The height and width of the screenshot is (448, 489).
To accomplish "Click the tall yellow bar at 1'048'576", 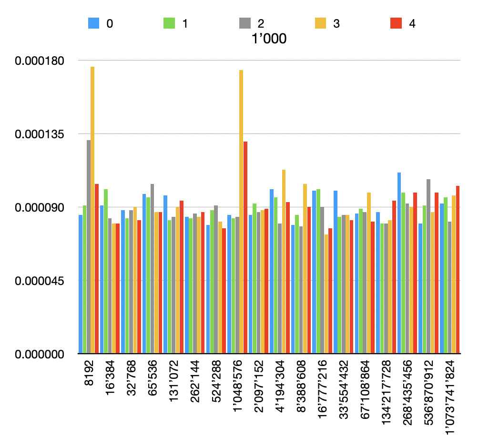I will [x=241, y=212].
